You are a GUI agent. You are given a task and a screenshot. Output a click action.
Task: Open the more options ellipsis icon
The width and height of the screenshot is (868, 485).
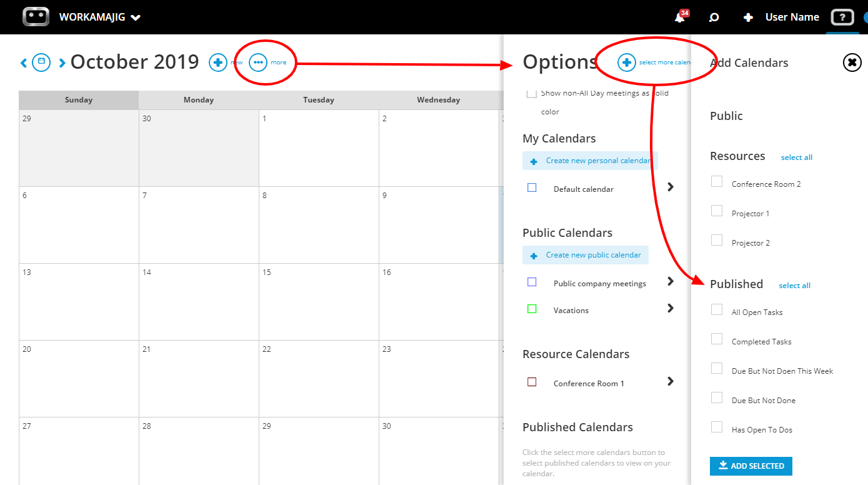[258, 62]
